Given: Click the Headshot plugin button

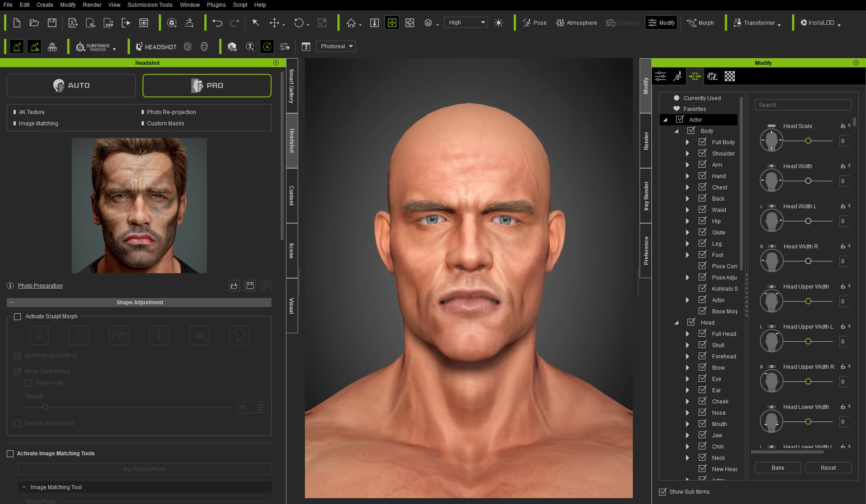Looking at the screenshot, I should click(156, 46).
